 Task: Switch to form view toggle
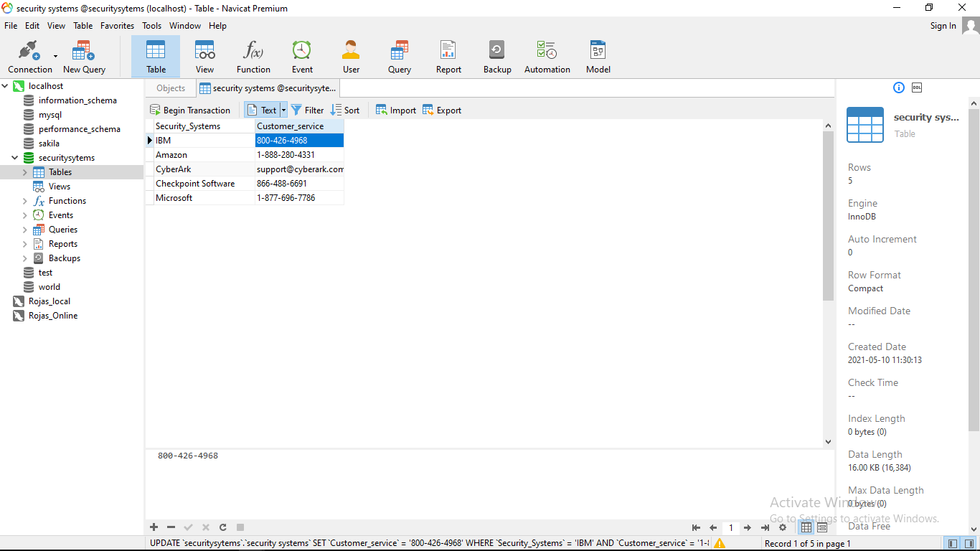[822, 527]
